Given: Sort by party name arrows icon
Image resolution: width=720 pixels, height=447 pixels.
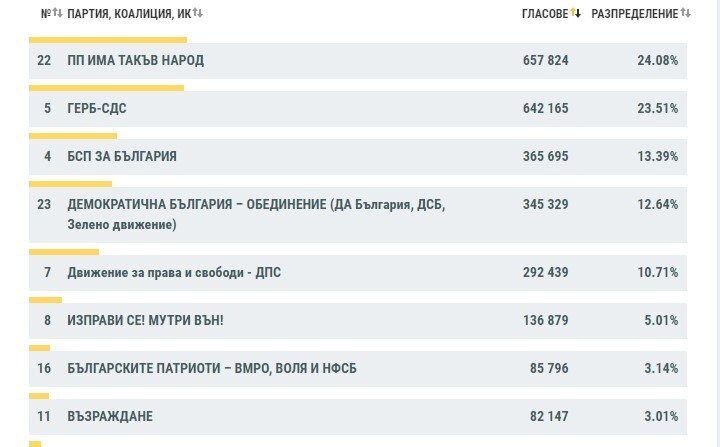Looking at the screenshot, I should click(197, 13).
